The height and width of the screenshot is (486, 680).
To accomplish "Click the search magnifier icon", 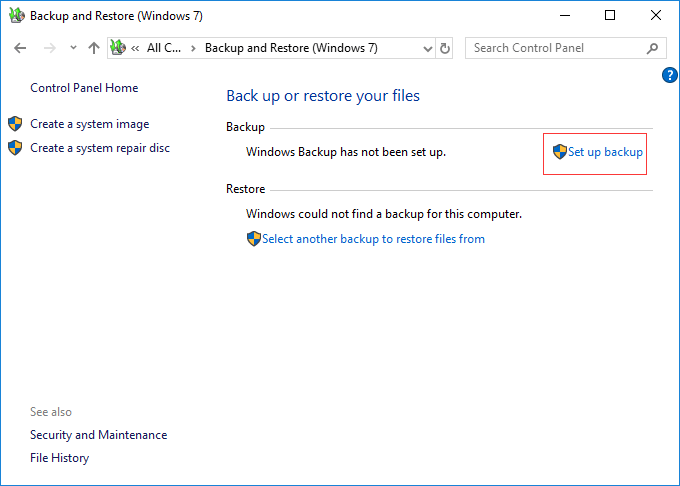I will [652, 48].
